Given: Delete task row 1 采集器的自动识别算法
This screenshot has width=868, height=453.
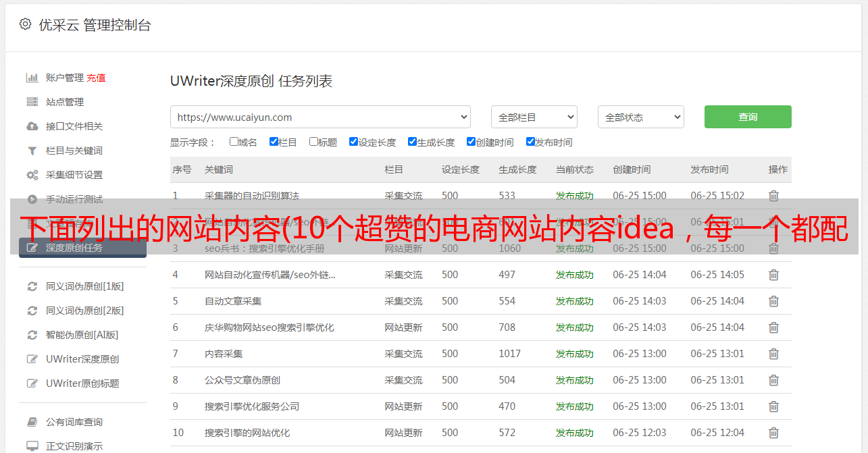Looking at the screenshot, I should coord(773,196).
